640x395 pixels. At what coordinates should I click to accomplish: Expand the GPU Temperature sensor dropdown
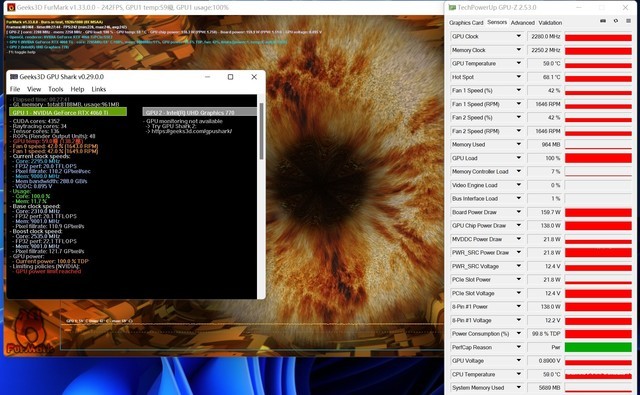point(518,63)
